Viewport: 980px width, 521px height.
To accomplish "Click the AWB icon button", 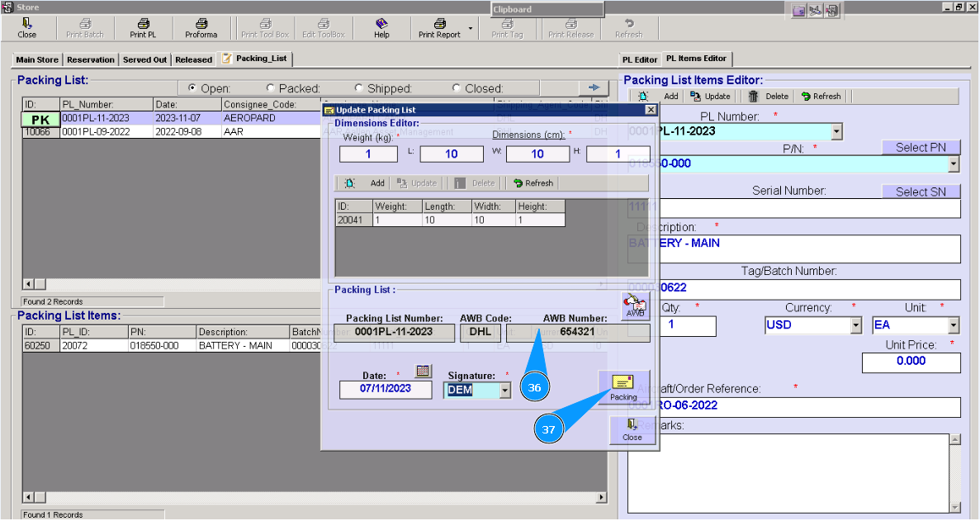I will click(635, 306).
